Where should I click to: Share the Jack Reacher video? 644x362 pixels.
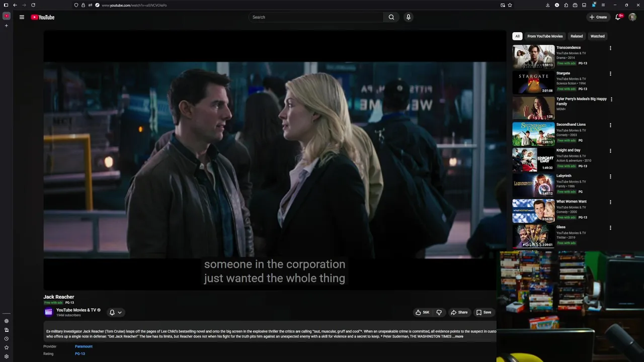(459, 312)
